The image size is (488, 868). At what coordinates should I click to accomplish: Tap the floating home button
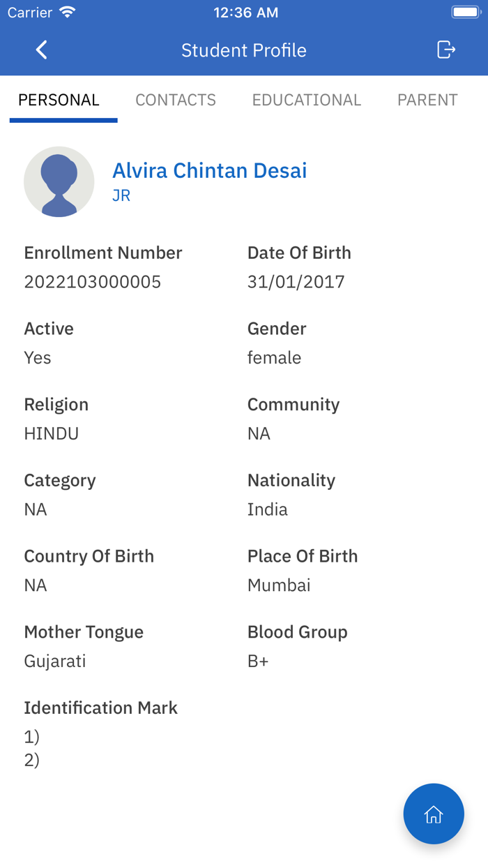pyautogui.click(x=434, y=814)
